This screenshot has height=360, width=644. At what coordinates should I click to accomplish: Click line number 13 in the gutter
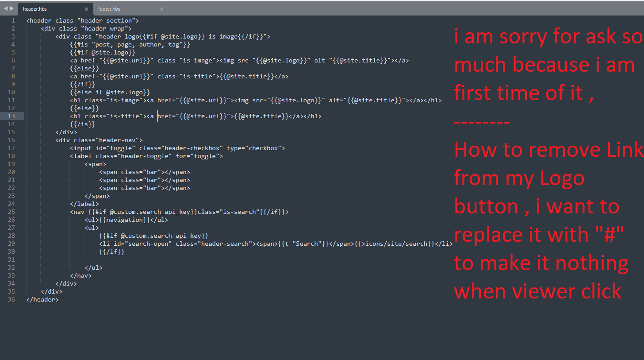pos(11,116)
